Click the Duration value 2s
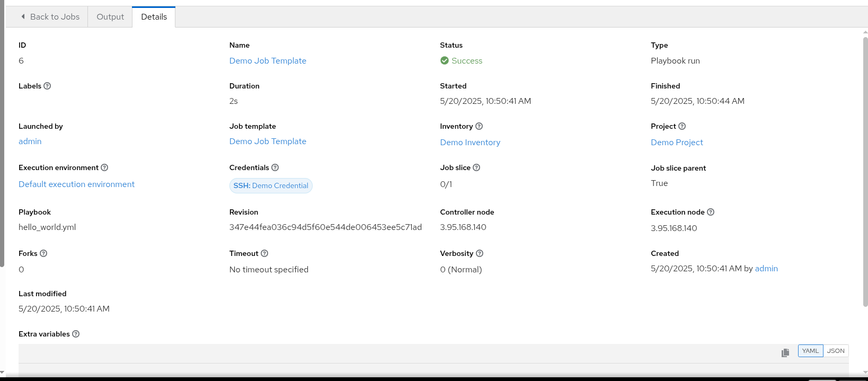868x381 pixels. 234,101
